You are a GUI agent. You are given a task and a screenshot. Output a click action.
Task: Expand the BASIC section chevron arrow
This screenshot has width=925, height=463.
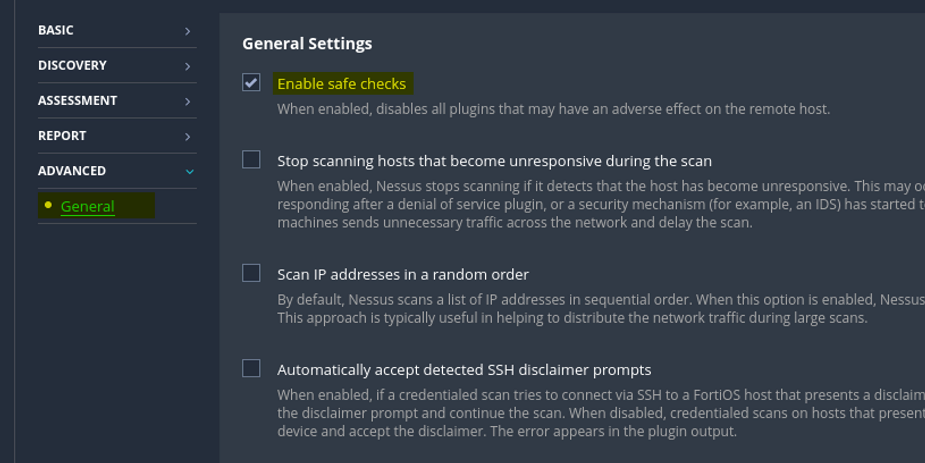coord(188,31)
